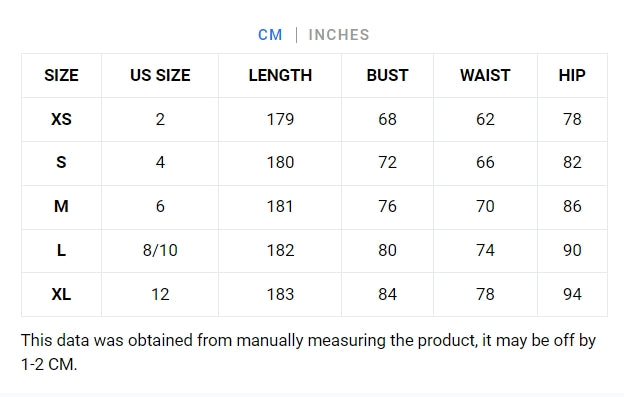624x397 pixels.
Task: Click the 179 length value
Action: (280, 119)
